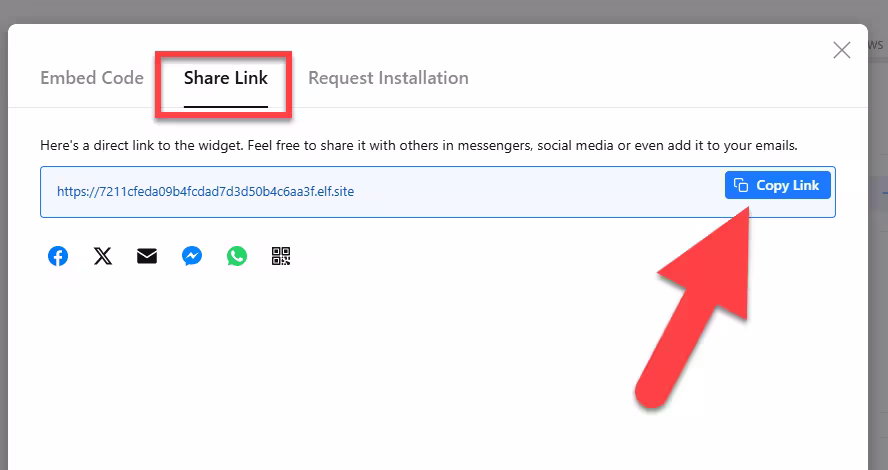Select the Share Link tab
This screenshot has width=888, height=470.
click(x=225, y=78)
